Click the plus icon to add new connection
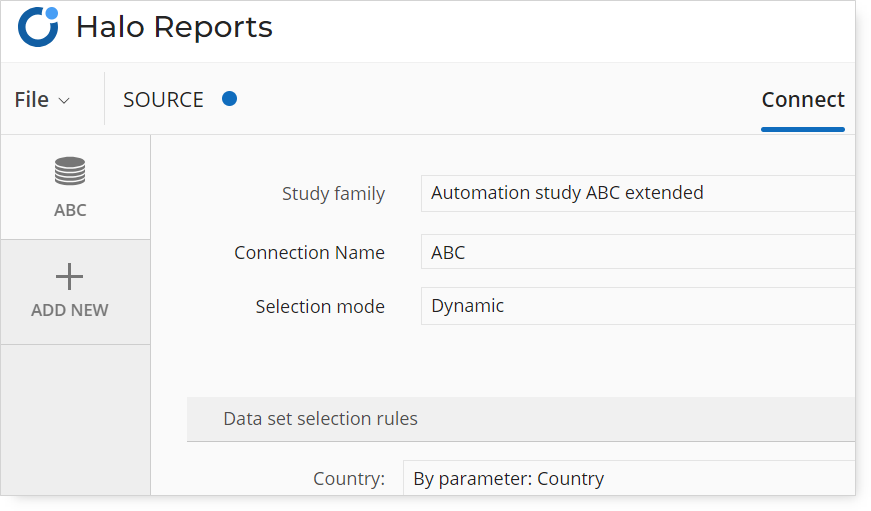The width and height of the screenshot is (871, 511). pyautogui.click(x=69, y=277)
